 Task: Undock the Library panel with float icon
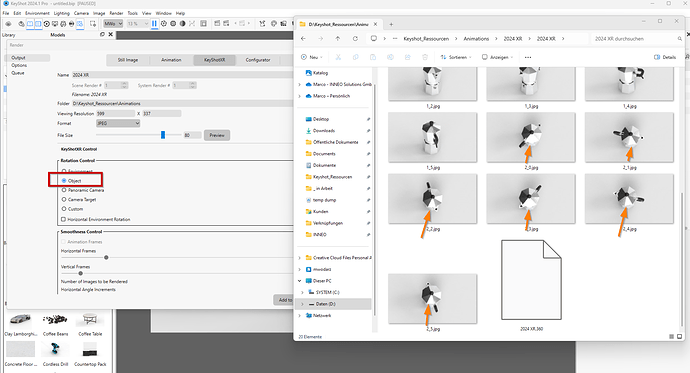102,34
